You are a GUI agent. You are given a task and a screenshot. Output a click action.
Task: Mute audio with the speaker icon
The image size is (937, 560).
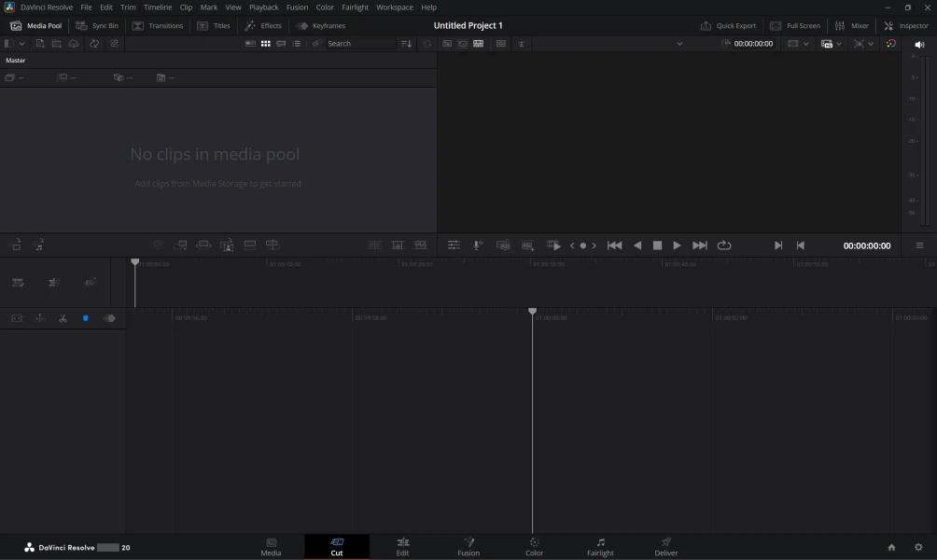tap(919, 44)
